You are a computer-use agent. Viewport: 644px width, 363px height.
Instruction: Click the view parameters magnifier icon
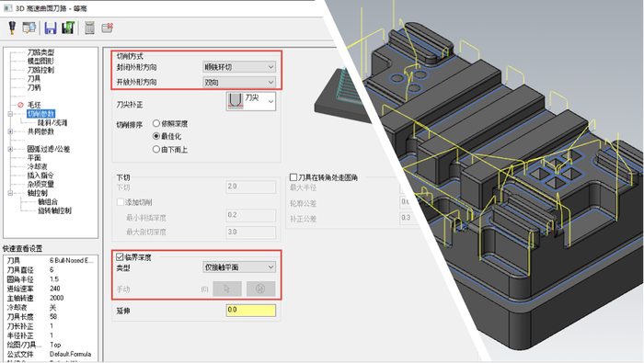[x=29, y=28]
